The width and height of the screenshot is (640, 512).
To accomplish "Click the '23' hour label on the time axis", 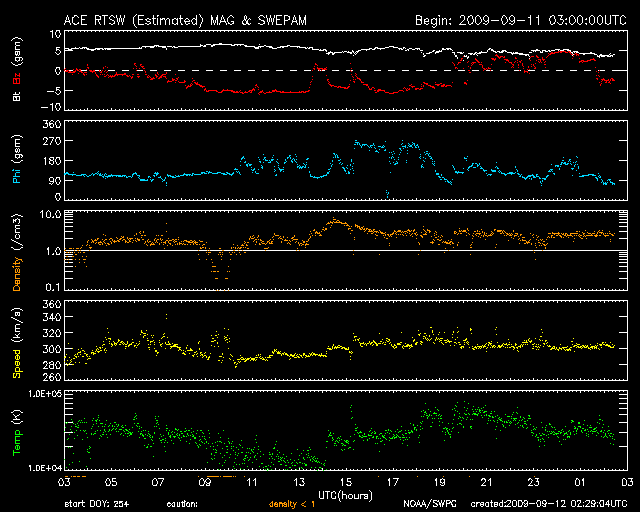I will click(x=533, y=482).
